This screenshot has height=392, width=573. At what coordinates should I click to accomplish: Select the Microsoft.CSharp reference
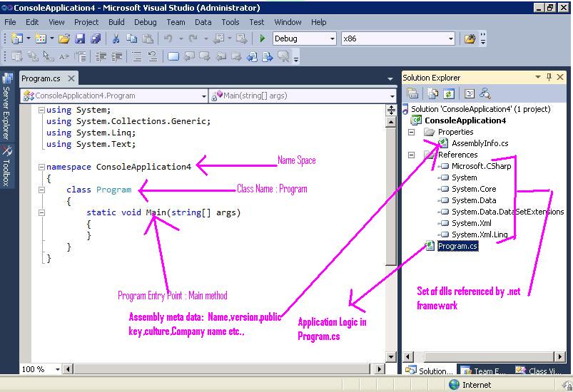point(481,166)
